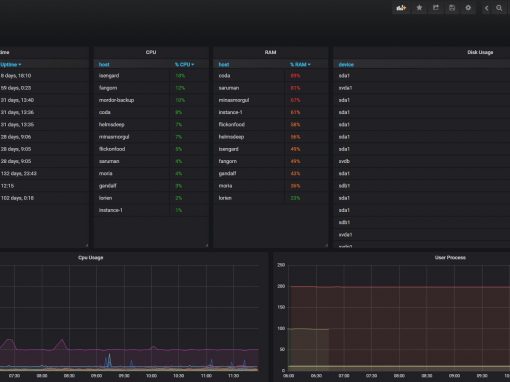This screenshot has height=382, width=510.
Task: Select isengard row in CPU table
Action: click(151, 76)
